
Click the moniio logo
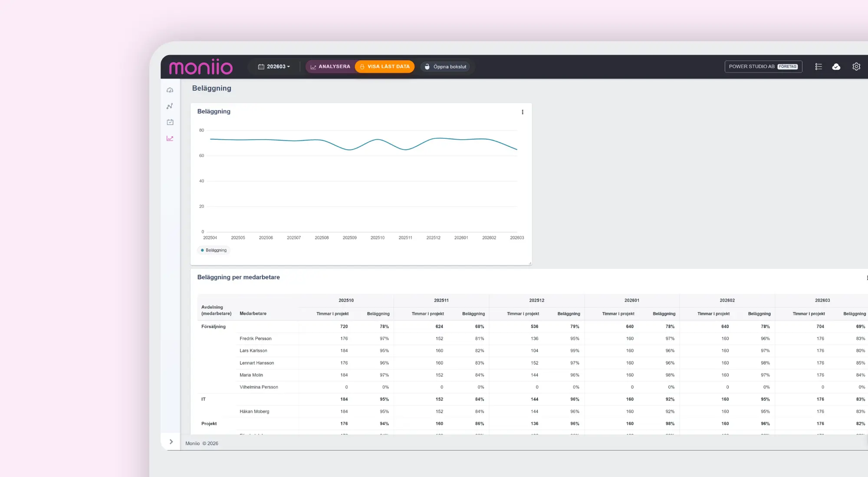(201, 67)
